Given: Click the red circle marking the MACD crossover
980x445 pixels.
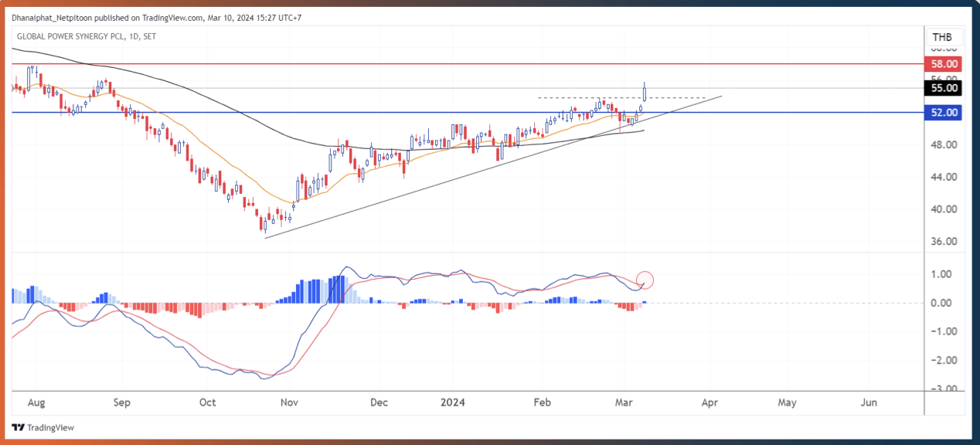Looking at the screenshot, I should pos(645,280).
